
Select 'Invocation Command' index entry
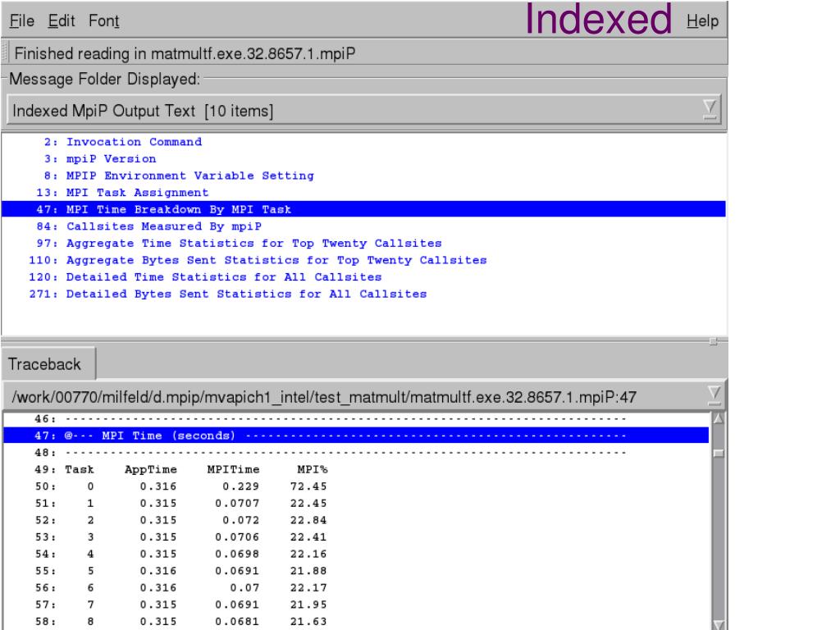click(x=123, y=142)
